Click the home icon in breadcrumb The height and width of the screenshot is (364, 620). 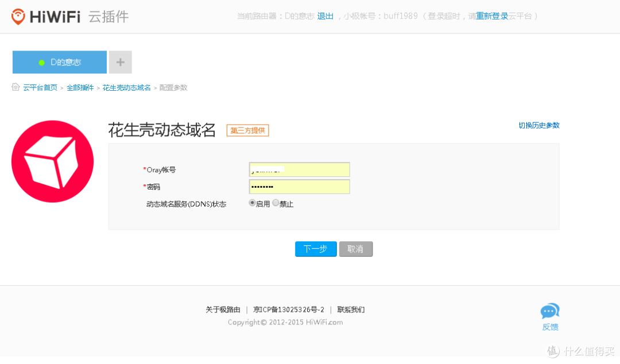coord(15,87)
